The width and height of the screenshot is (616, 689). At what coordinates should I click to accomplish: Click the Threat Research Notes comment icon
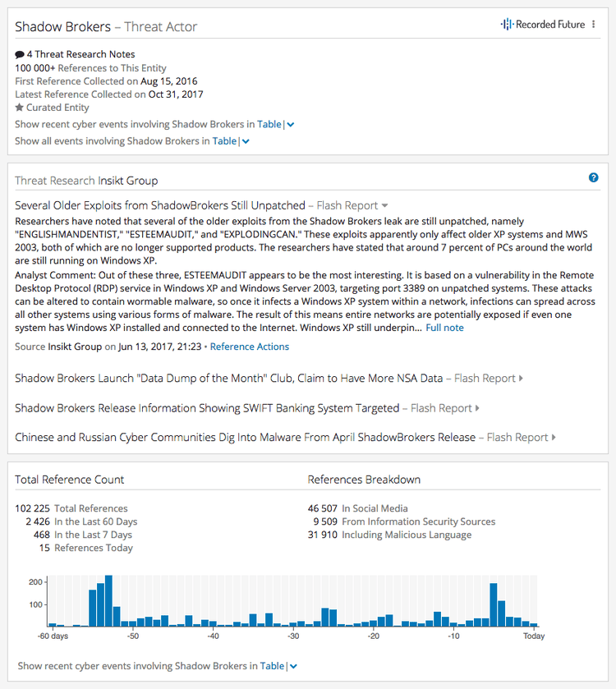tap(20, 55)
